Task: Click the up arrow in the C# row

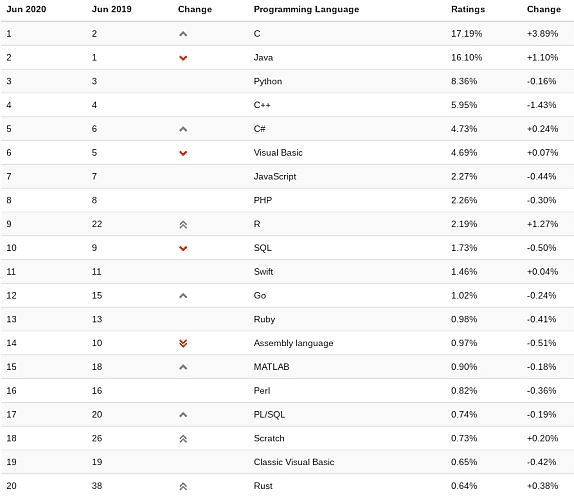Action: tap(183, 129)
